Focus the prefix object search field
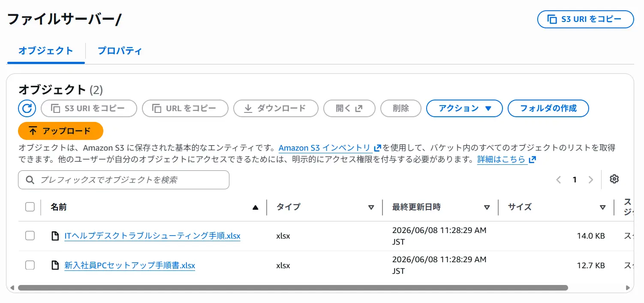Image resolution: width=644 pixels, height=303 pixels. [123, 180]
